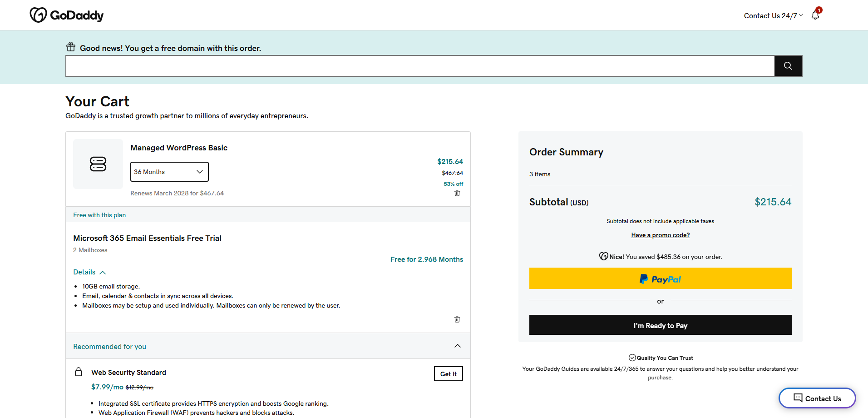The width and height of the screenshot is (868, 418).
Task: Click inside the free domain search field
Action: [x=420, y=66]
